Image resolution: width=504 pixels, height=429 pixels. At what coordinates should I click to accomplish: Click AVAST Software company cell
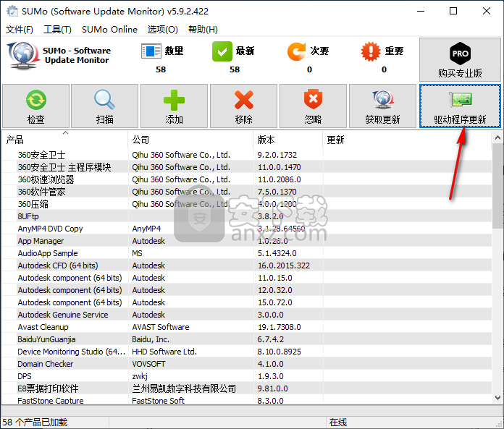pos(160,327)
